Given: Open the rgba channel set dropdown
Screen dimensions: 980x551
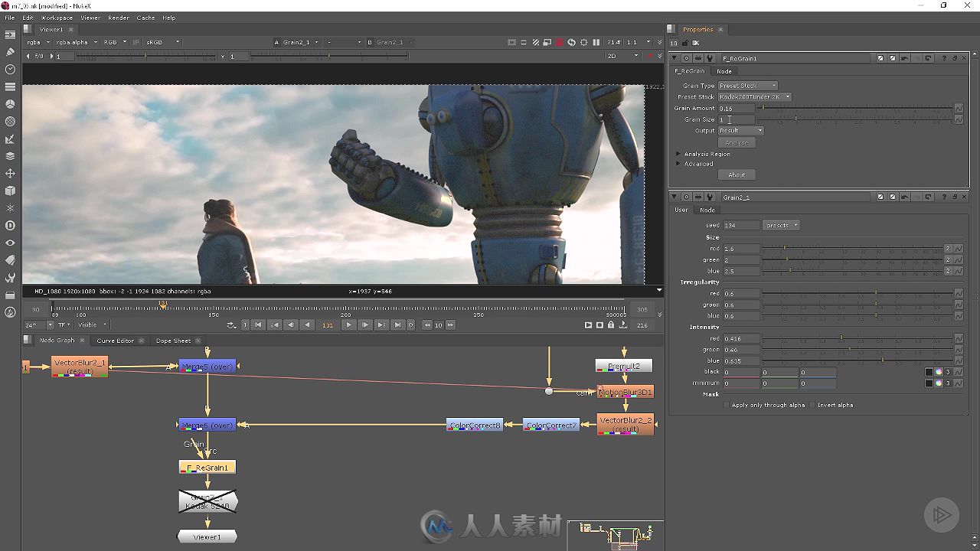Looking at the screenshot, I should coord(38,43).
